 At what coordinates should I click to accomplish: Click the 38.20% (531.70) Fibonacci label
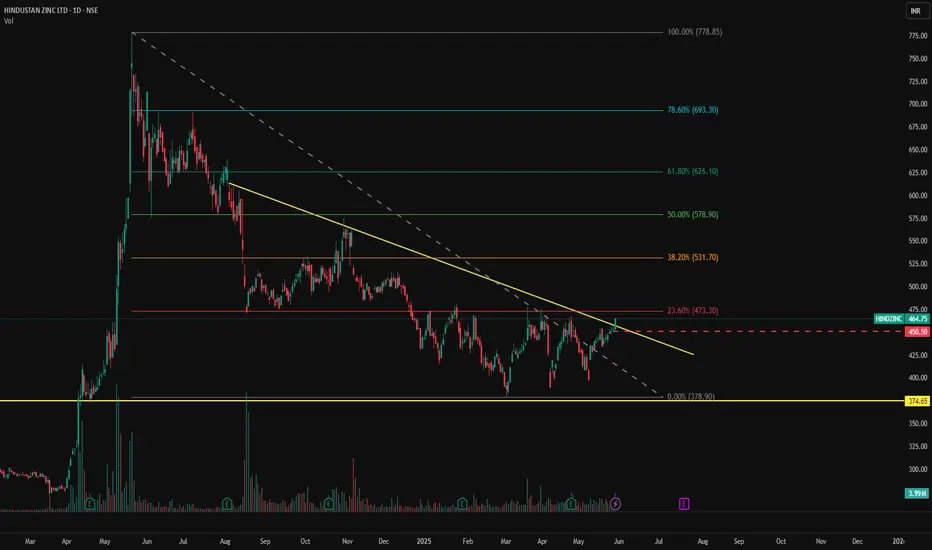pos(692,257)
